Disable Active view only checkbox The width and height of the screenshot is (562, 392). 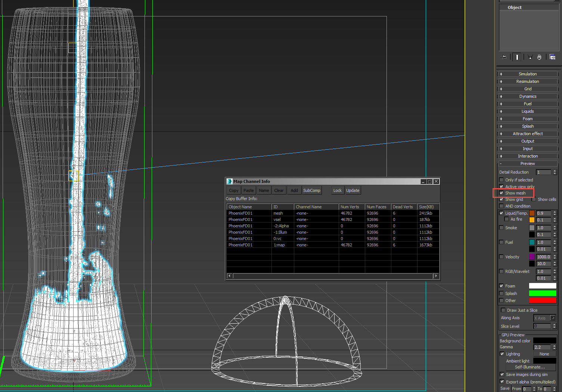point(502,187)
